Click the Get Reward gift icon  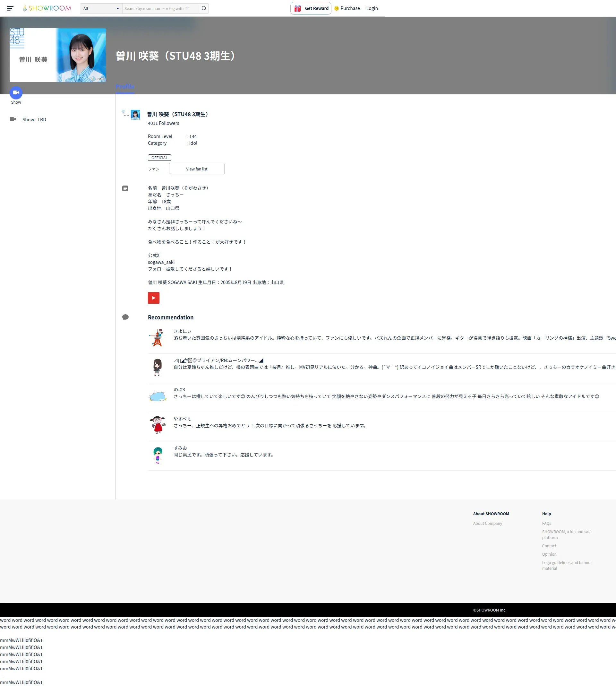297,8
